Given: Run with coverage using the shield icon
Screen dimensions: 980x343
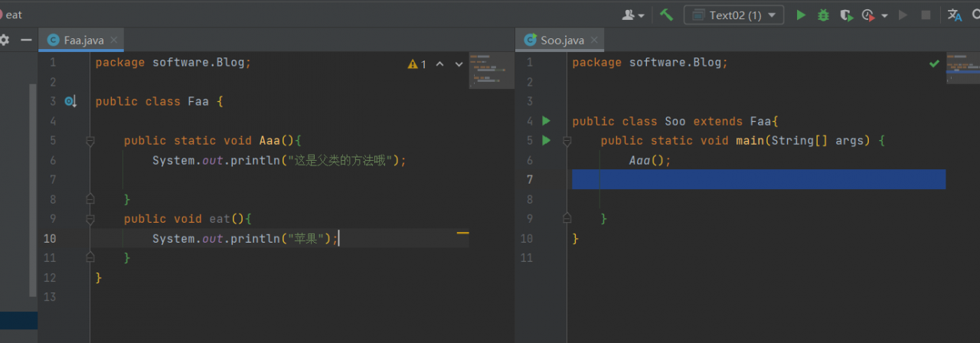Looking at the screenshot, I should point(846,15).
